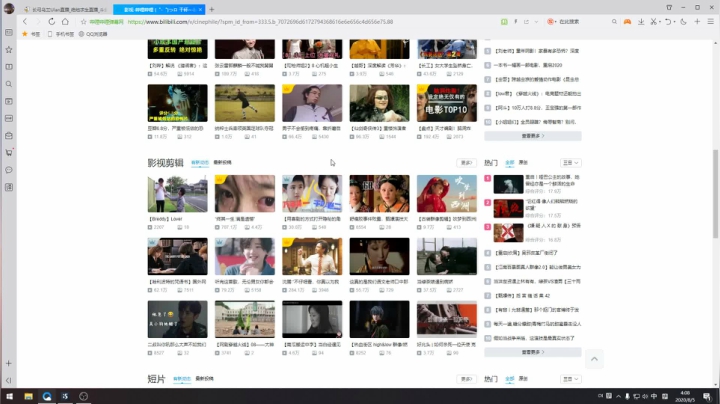
Task: Open the browser home page icon
Action: 65,22
